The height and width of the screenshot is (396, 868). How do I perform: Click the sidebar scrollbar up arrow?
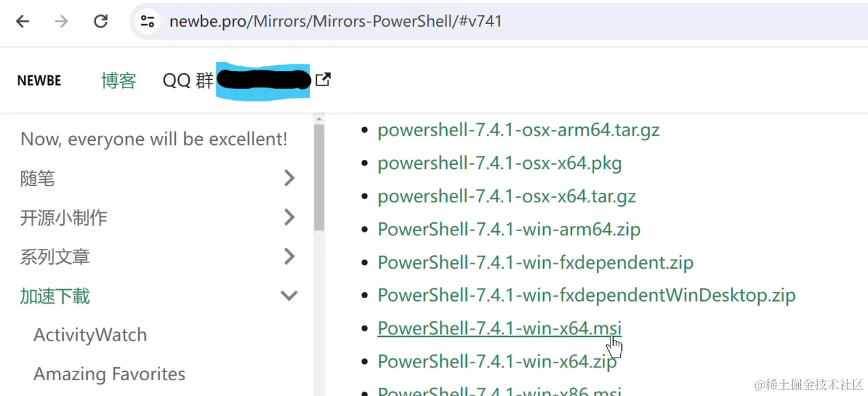[319, 119]
